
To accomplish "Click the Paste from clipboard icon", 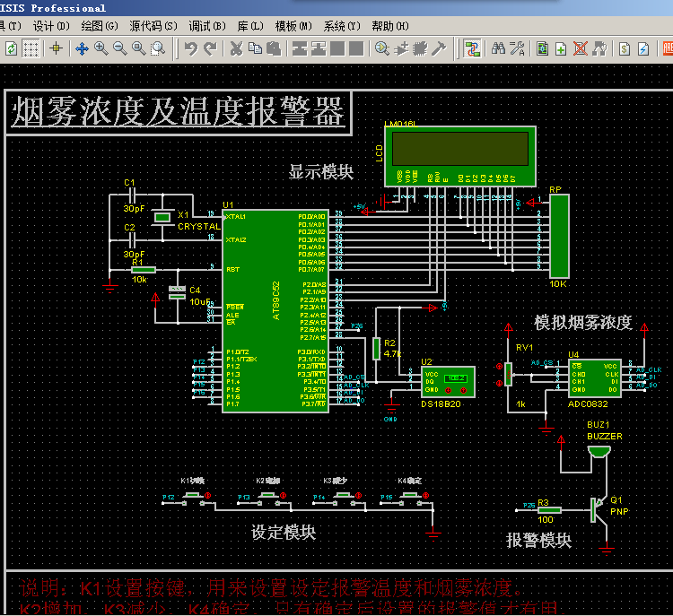I will [274, 48].
